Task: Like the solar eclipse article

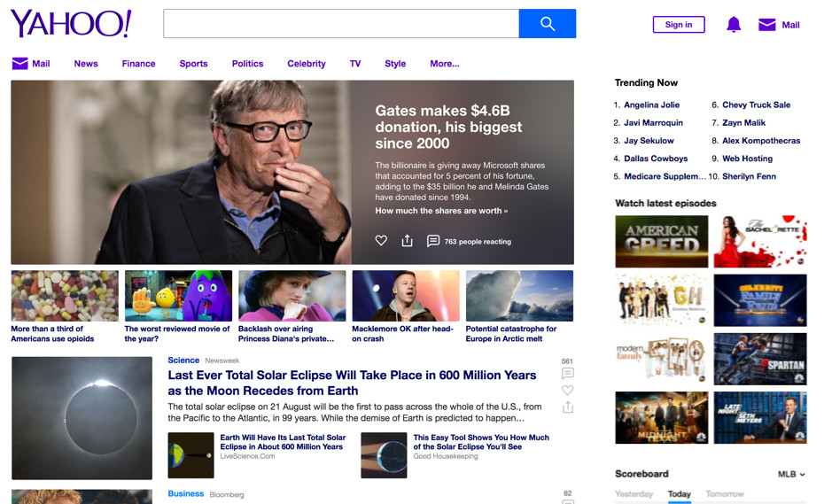Action: 568,391
